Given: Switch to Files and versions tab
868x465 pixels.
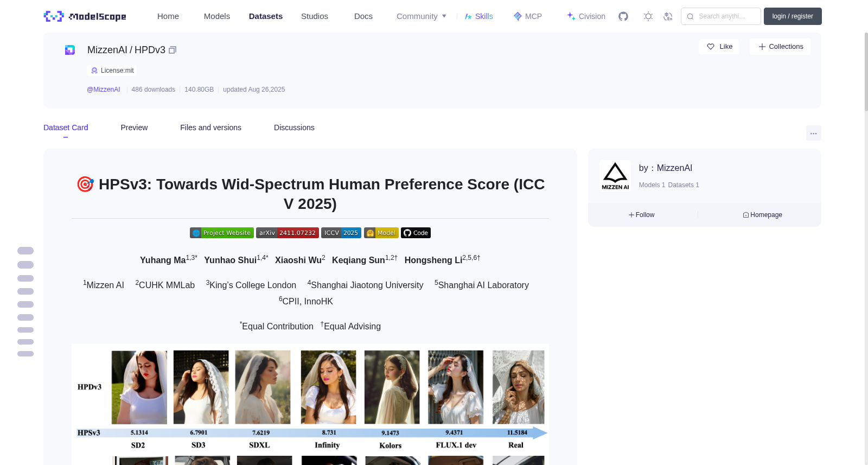Looking at the screenshot, I should tap(210, 128).
